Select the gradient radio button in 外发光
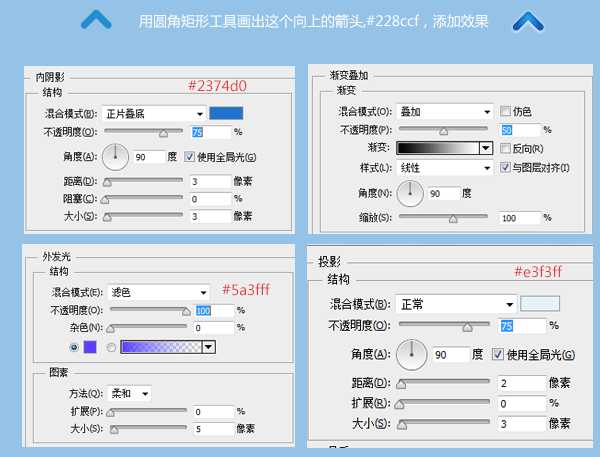Viewport: 600px width, 457px height. pos(111,347)
